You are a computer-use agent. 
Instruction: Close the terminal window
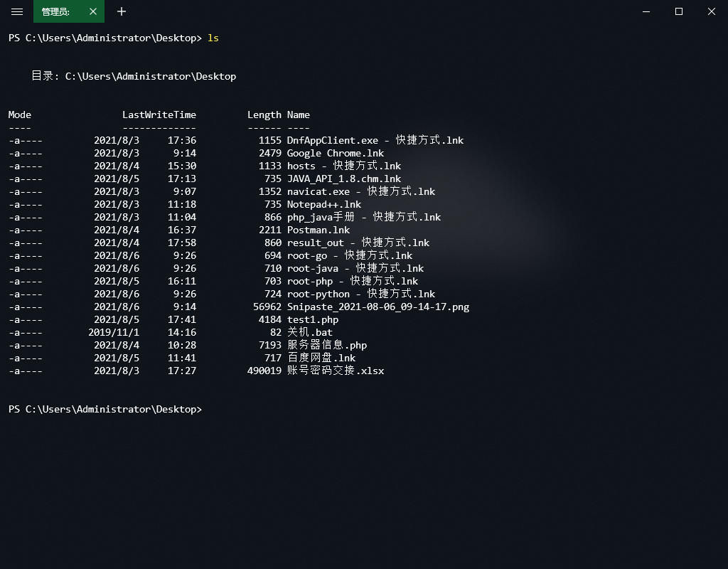(711, 11)
